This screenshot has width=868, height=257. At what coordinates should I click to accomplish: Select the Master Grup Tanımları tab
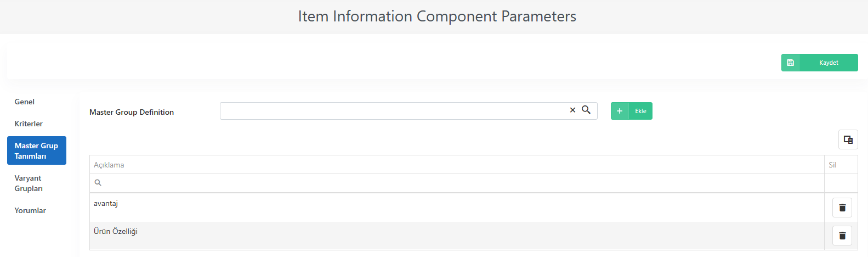[x=37, y=150]
